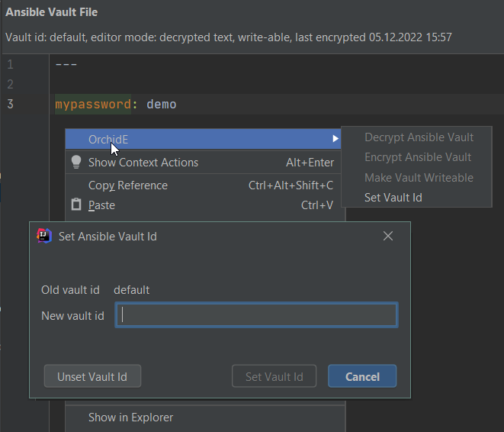Click the Ctrl+V shortcut hint
Screen dimensions: 504x432
pyautogui.click(x=317, y=205)
